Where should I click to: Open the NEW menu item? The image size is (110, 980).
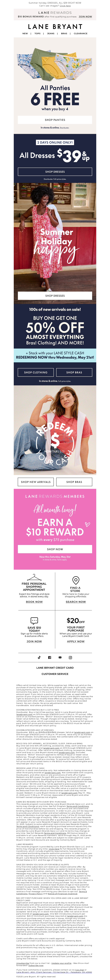[x=25, y=34]
